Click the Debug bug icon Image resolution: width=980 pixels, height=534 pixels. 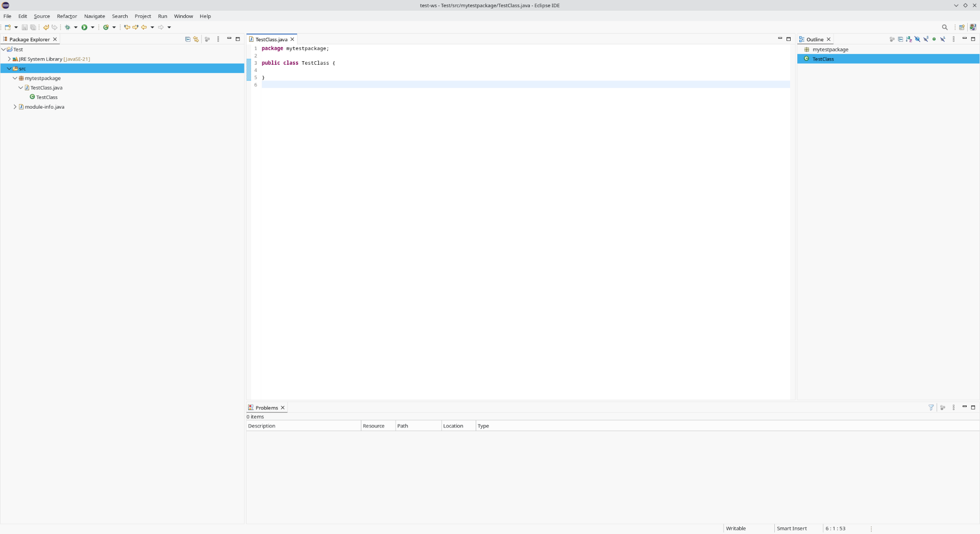(67, 28)
